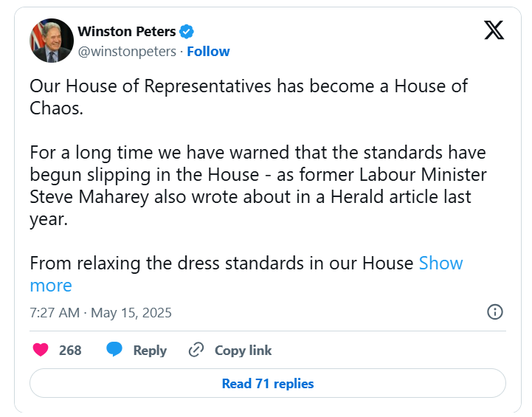The height and width of the screenshot is (417, 532).
Task: Click the blue reply speech bubble icon
Action: click(x=114, y=350)
